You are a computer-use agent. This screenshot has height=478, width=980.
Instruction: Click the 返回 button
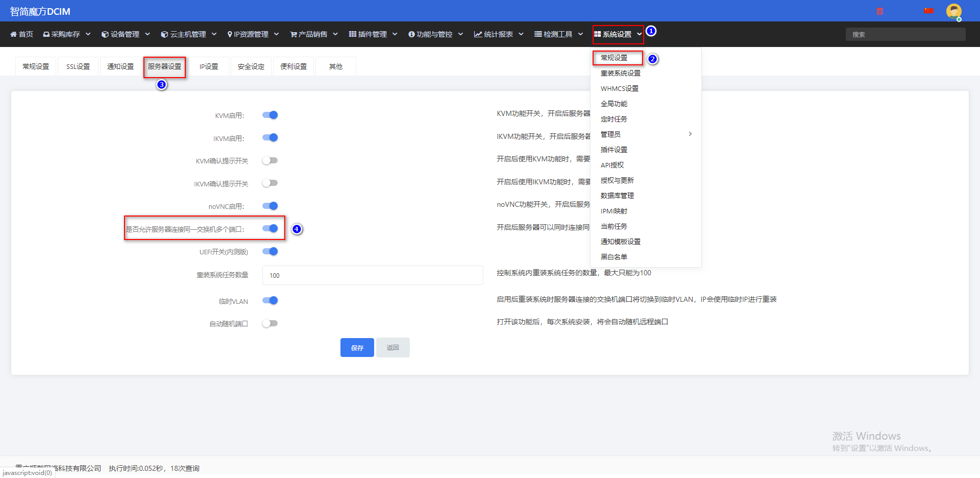(393, 348)
